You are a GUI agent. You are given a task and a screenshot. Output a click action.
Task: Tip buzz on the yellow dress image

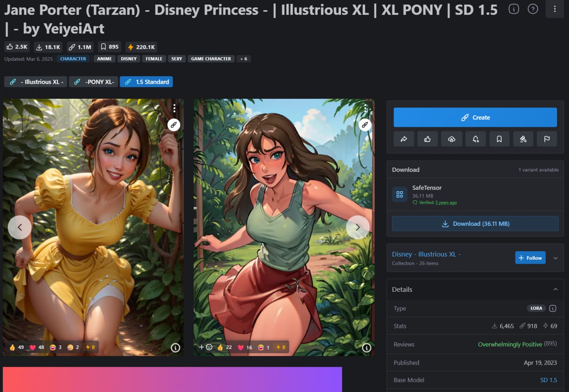coord(90,347)
